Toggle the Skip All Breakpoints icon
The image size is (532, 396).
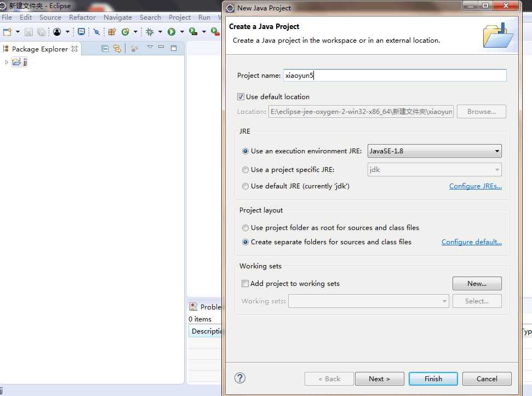coord(96,32)
